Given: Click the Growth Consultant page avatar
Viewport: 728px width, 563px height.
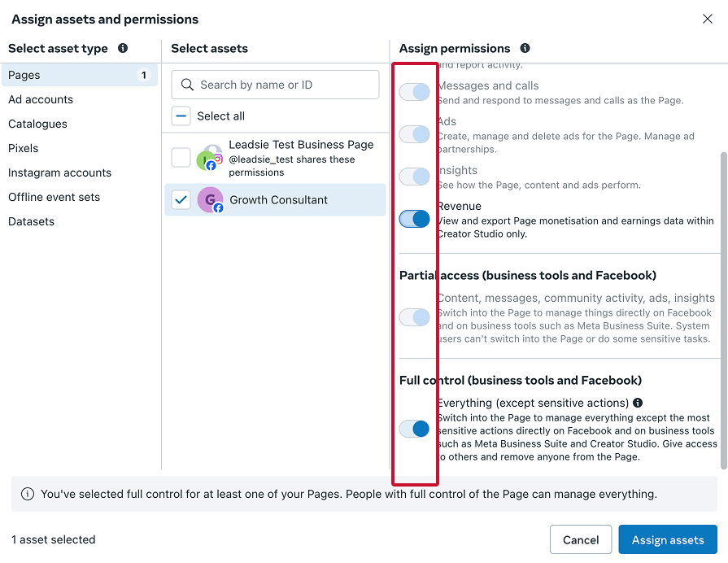Looking at the screenshot, I should coord(207,199).
